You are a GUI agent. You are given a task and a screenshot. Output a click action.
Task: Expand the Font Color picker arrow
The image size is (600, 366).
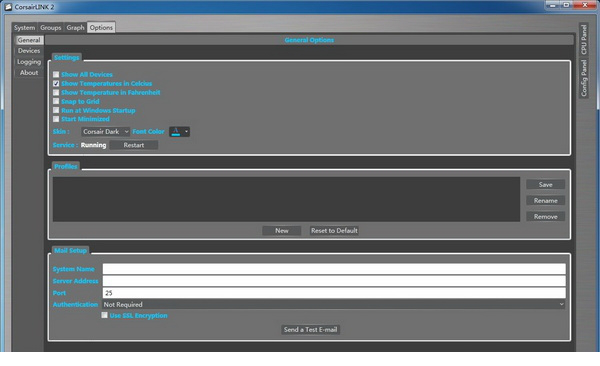[x=186, y=132]
